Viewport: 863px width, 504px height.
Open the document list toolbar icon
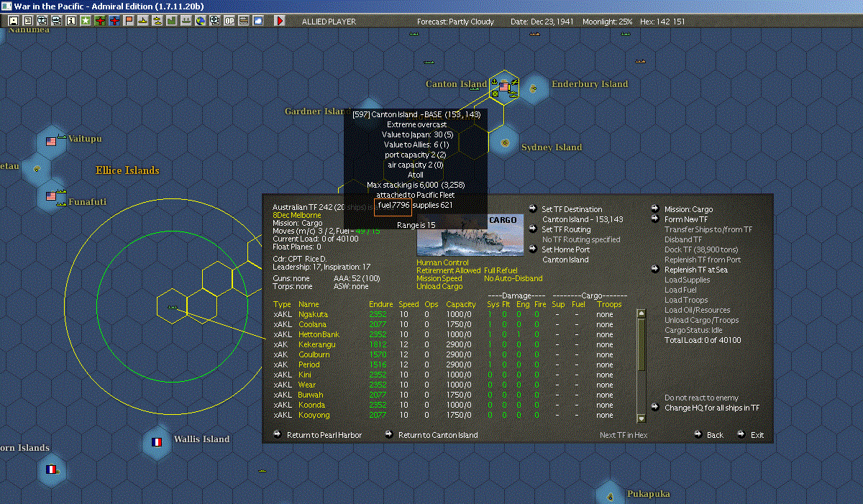(28, 21)
